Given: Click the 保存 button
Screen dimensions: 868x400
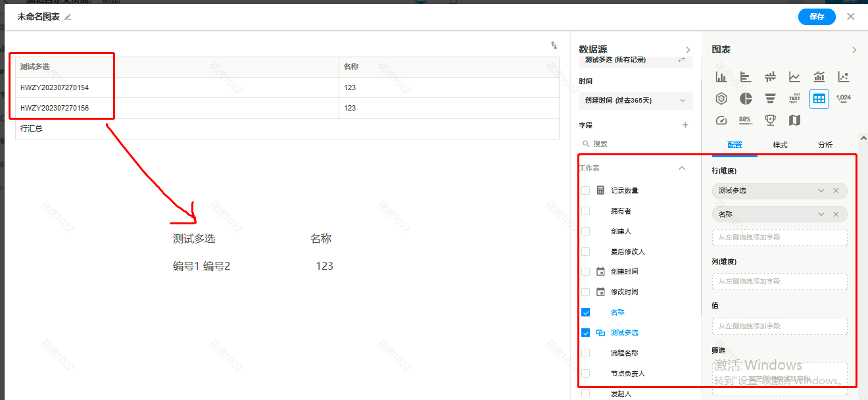Looking at the screenshot, I should coord(817,16).
